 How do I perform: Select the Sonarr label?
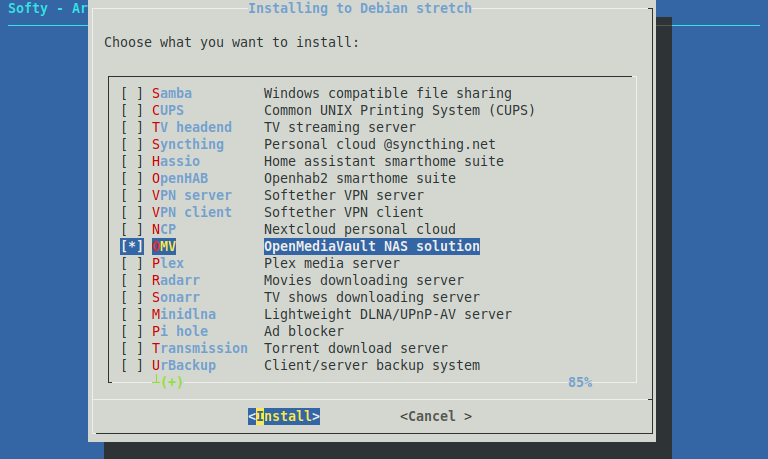[176, 297]
